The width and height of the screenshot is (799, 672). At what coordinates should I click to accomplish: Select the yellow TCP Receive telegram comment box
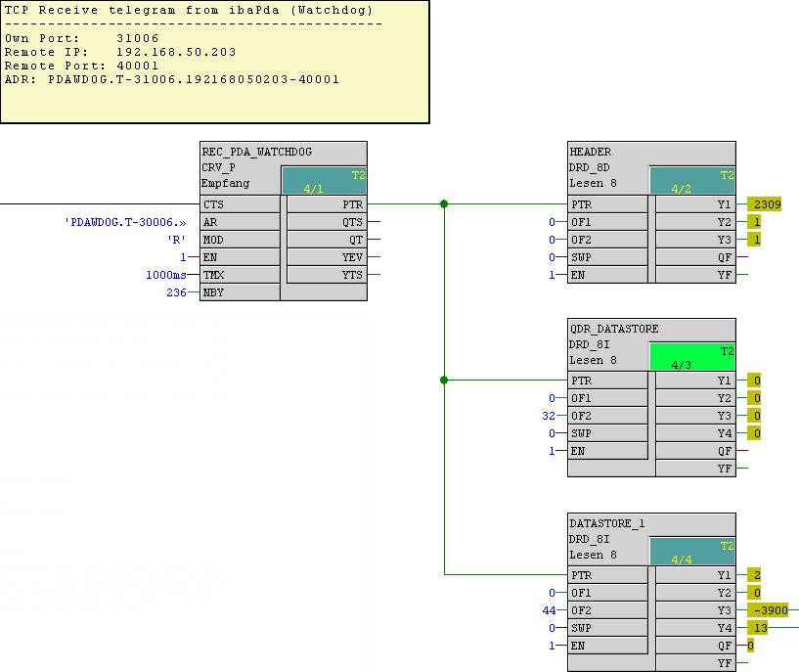coord(214,62)
